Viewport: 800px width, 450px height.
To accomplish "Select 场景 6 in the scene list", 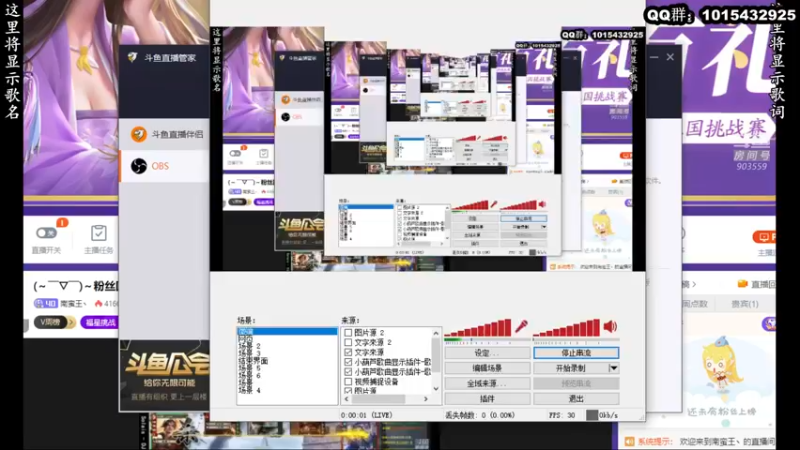I will pos(287,376).
